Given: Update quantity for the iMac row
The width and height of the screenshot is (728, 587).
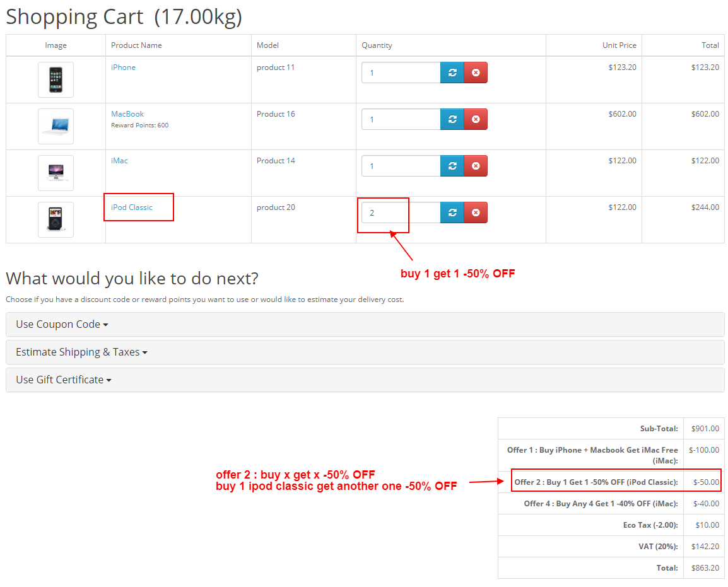Looking at the screenshot, I should (x=452, y=166).
